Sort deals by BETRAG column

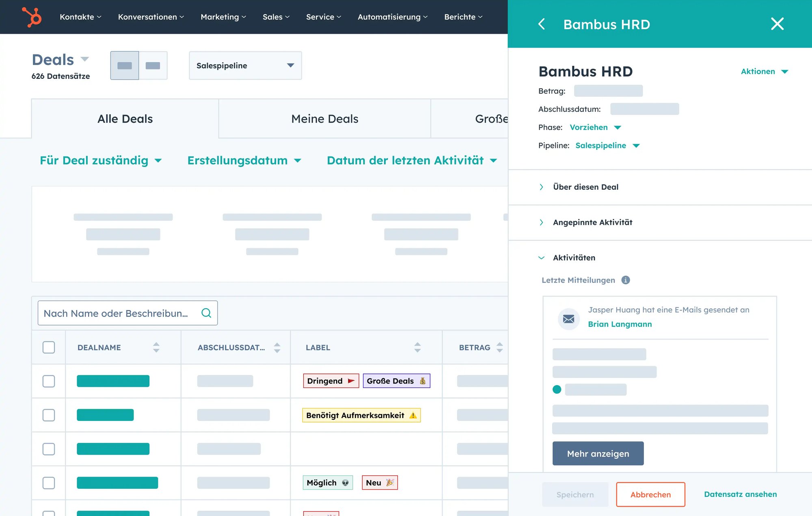pyautogui.click(x=500, y=347)
